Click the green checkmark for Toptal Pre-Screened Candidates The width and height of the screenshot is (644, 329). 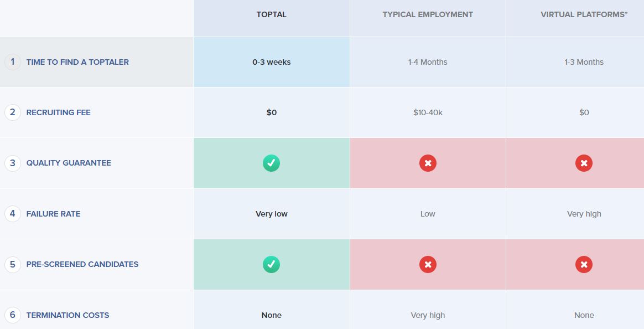tap(272, 264)
